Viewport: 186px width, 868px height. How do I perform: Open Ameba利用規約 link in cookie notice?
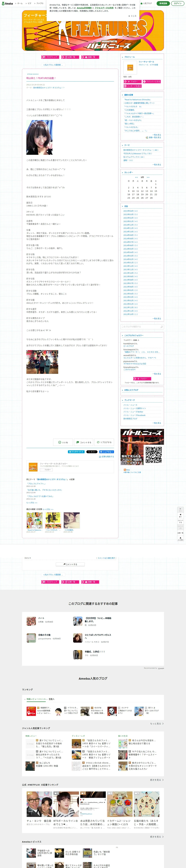(84, 8)
